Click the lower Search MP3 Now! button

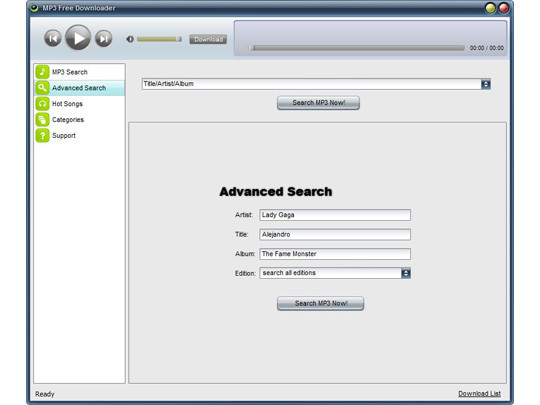(321, 303)
